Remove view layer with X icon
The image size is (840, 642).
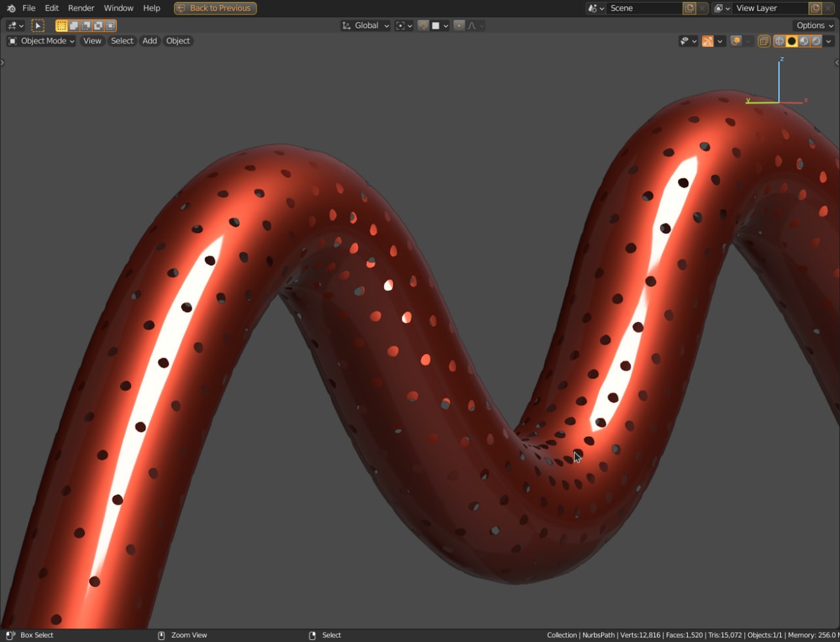(x=829, y=8)
